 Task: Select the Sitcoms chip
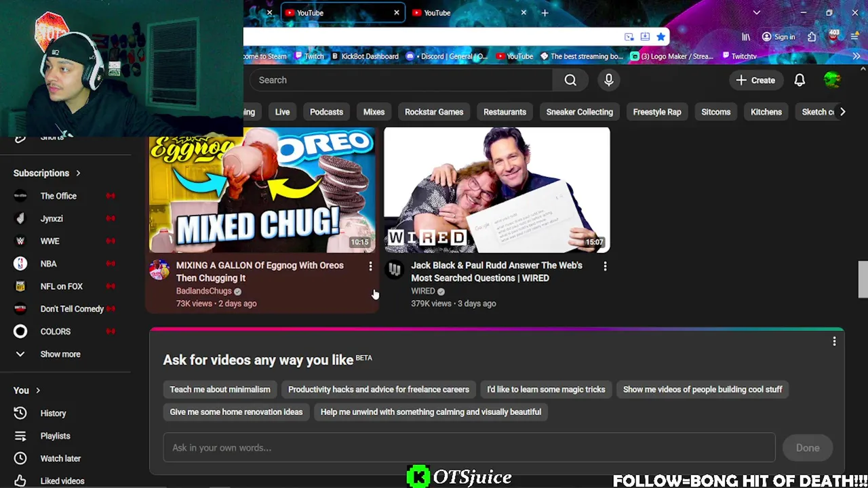coord(716,112)
